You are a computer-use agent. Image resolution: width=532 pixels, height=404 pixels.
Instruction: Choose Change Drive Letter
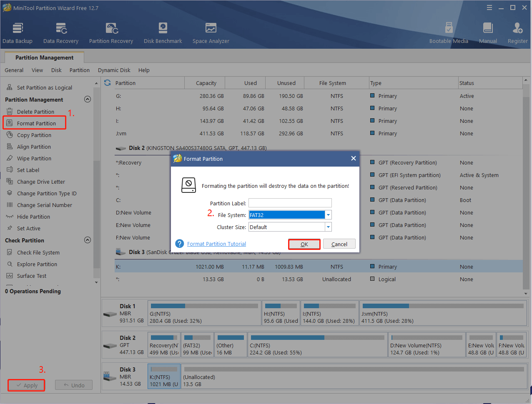pos(41,182)
